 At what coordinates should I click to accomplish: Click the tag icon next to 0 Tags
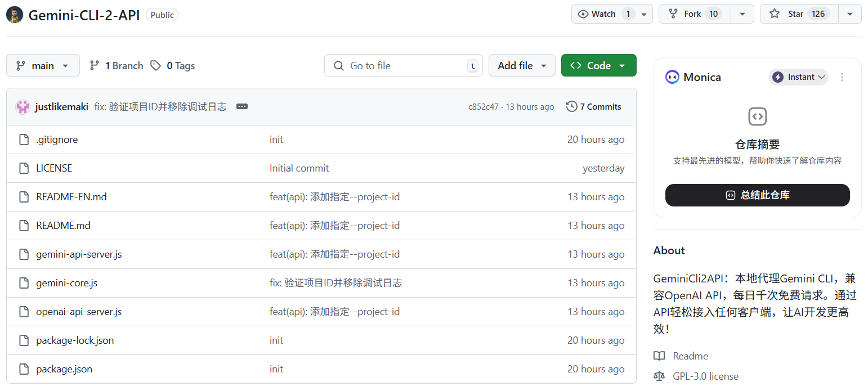click(155, 66)
